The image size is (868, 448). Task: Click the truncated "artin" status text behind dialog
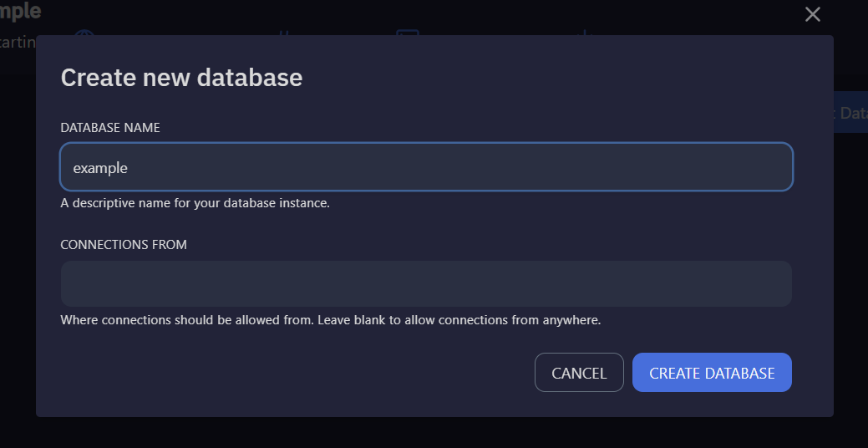17,41
